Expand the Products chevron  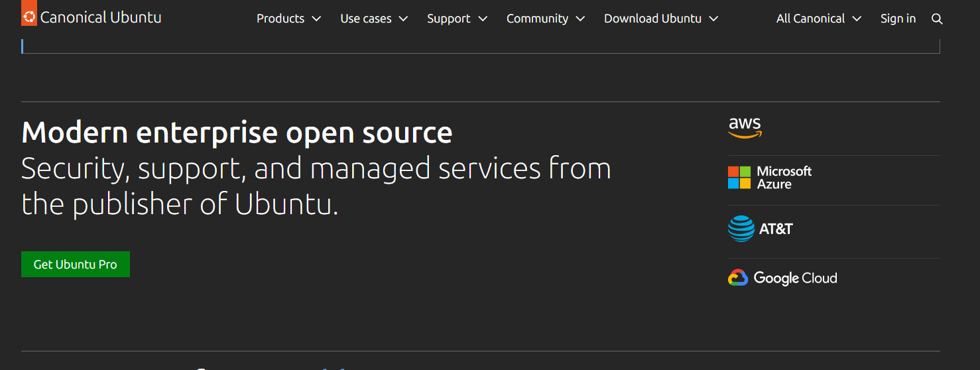(x=316, y=19)
